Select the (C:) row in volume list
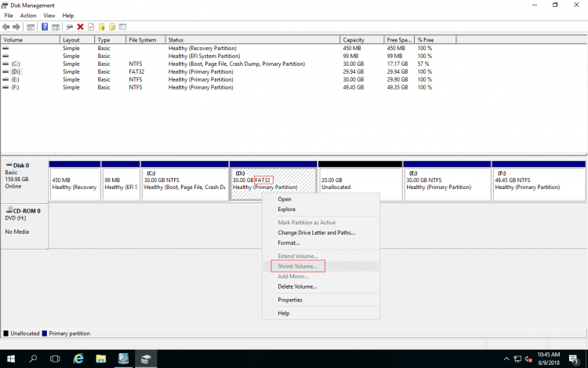 pyautogui.click(x=16, y=64)
